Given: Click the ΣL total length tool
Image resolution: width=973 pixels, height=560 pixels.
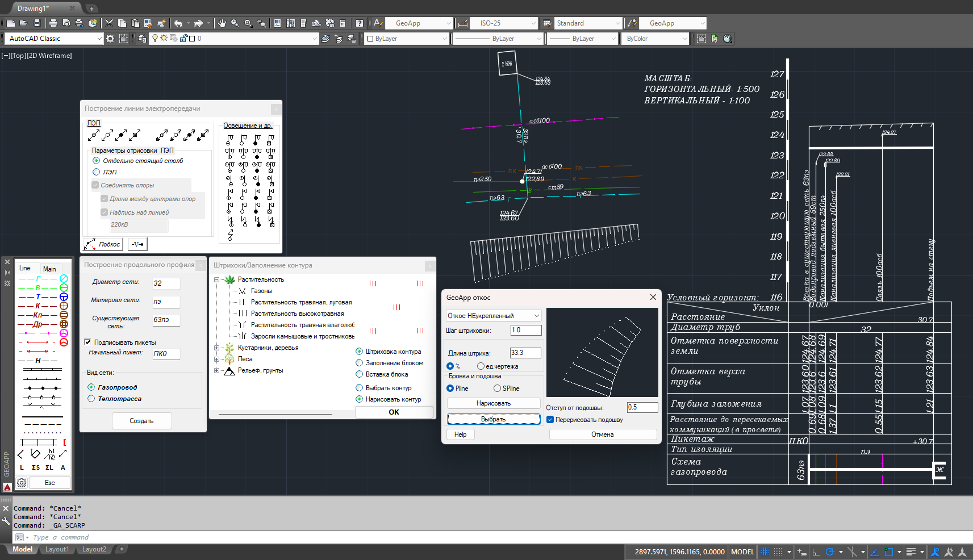Looking at the screenshot, I should pos(49,467).
